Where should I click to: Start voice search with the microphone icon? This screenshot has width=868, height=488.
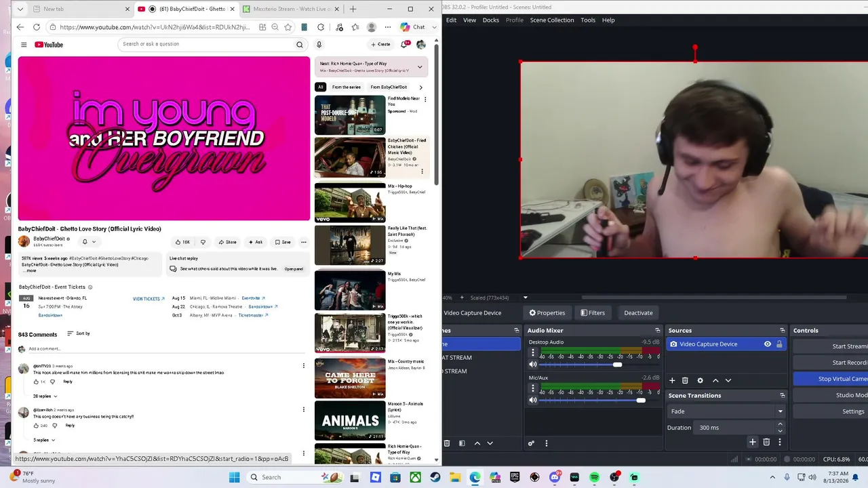[x=319, y=45]
